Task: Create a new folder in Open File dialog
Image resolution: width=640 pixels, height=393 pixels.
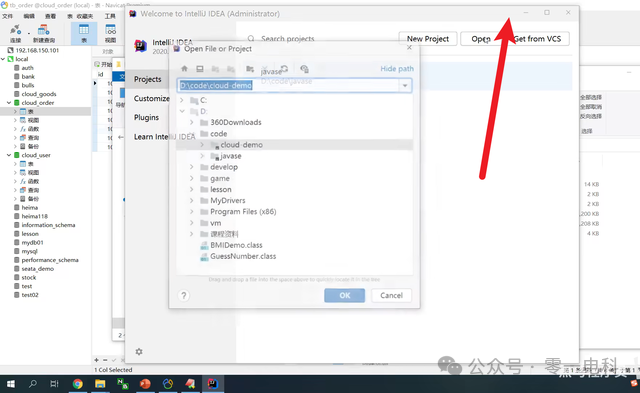Action: click(x=250, y=69)
